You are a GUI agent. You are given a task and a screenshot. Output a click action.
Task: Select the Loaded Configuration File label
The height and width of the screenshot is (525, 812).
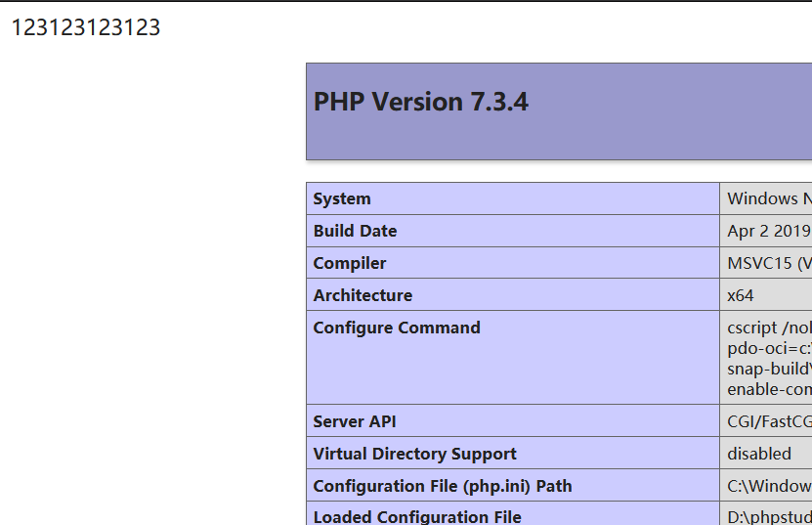click(417, 517)
